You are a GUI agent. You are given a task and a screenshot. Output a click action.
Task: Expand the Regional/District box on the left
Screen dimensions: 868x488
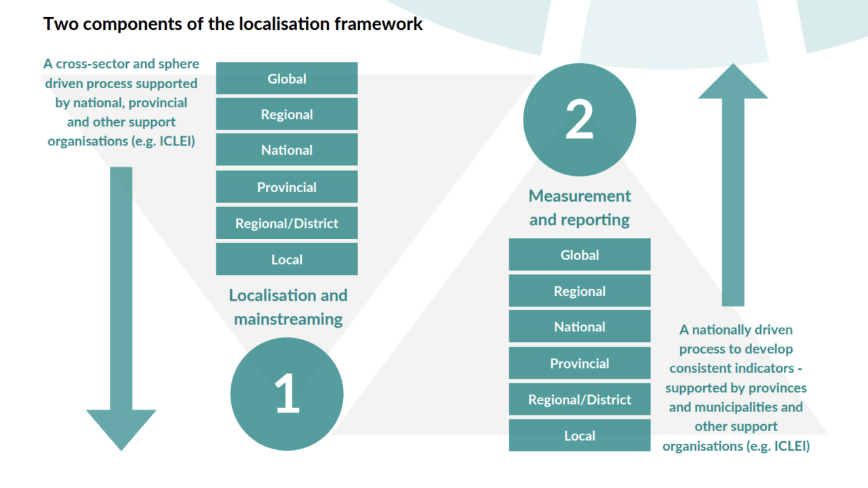pos(287,223)
